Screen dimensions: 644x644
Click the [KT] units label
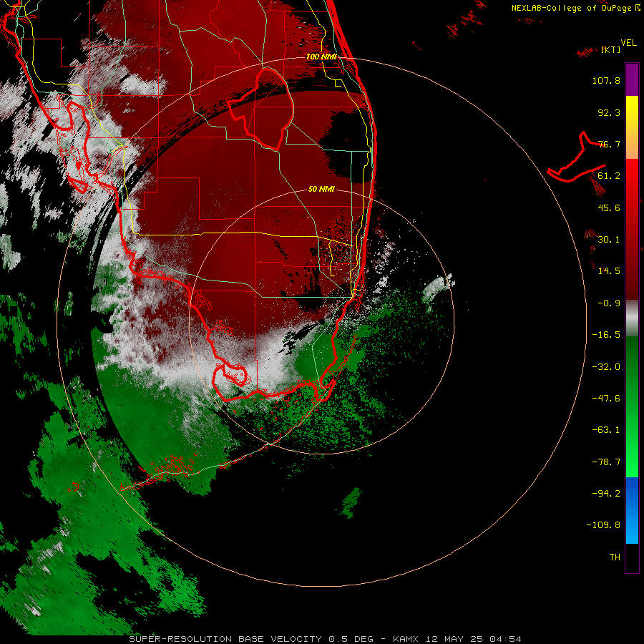point(611,49)
